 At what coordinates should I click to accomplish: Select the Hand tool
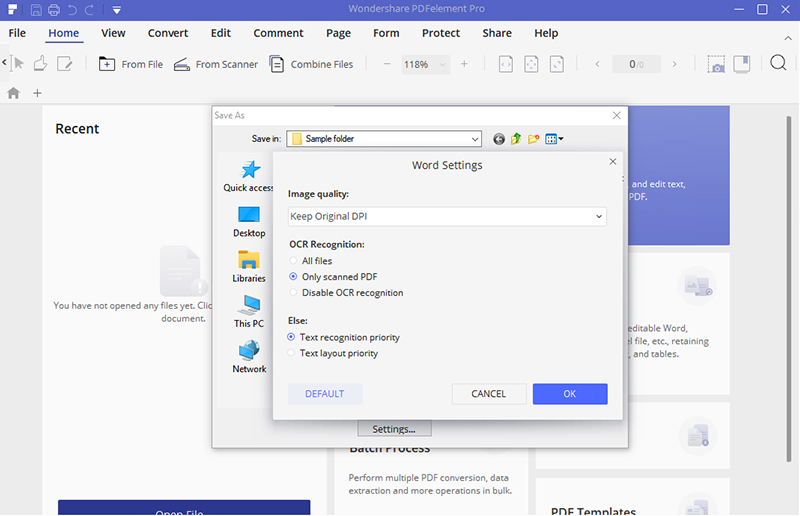coord(40,64)
